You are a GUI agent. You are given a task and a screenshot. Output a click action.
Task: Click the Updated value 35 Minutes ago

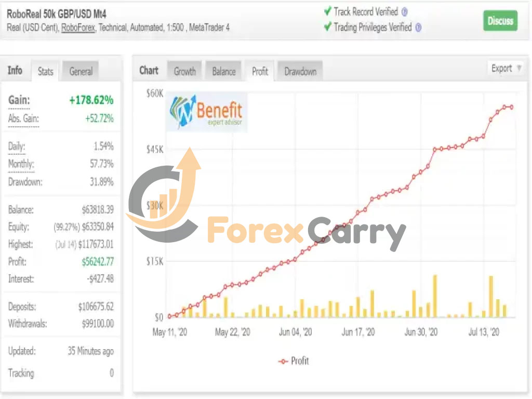tap(90, 351)
